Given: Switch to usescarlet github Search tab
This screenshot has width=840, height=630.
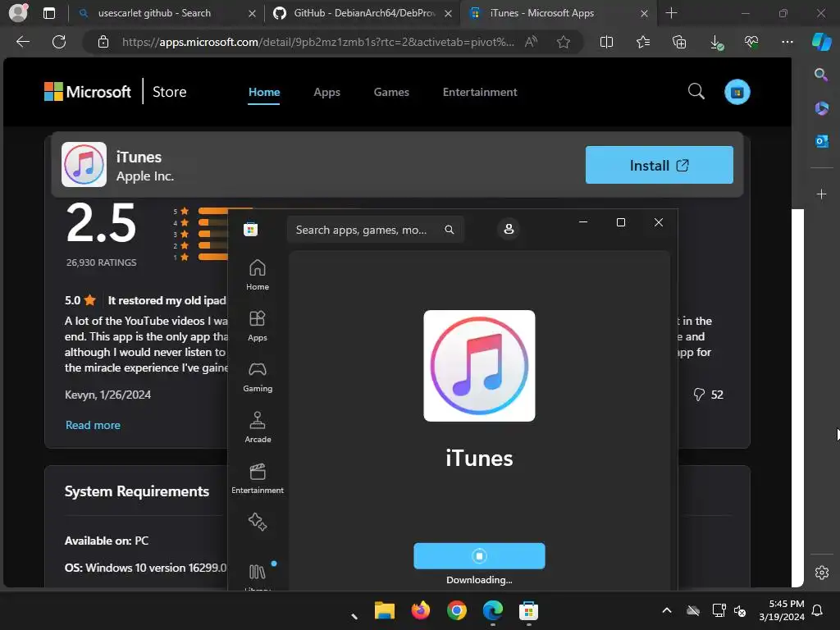Looking at the screenshot, I should [153, 13].
